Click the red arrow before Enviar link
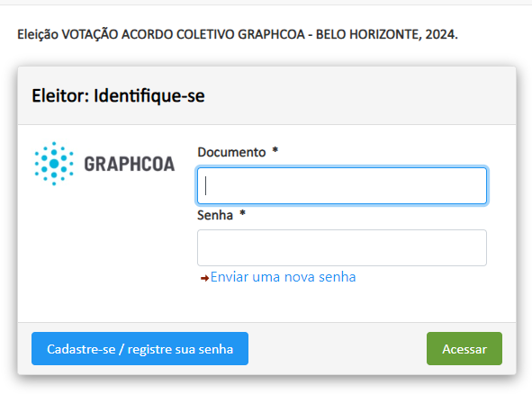Viewport: 532px width, 394px height. 204,278
